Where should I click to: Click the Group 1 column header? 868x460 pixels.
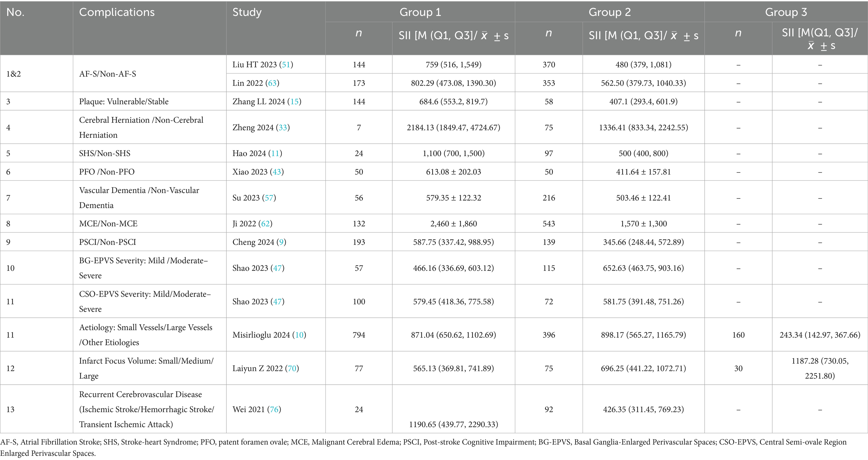pyautogui.click(x=420, y=12)
